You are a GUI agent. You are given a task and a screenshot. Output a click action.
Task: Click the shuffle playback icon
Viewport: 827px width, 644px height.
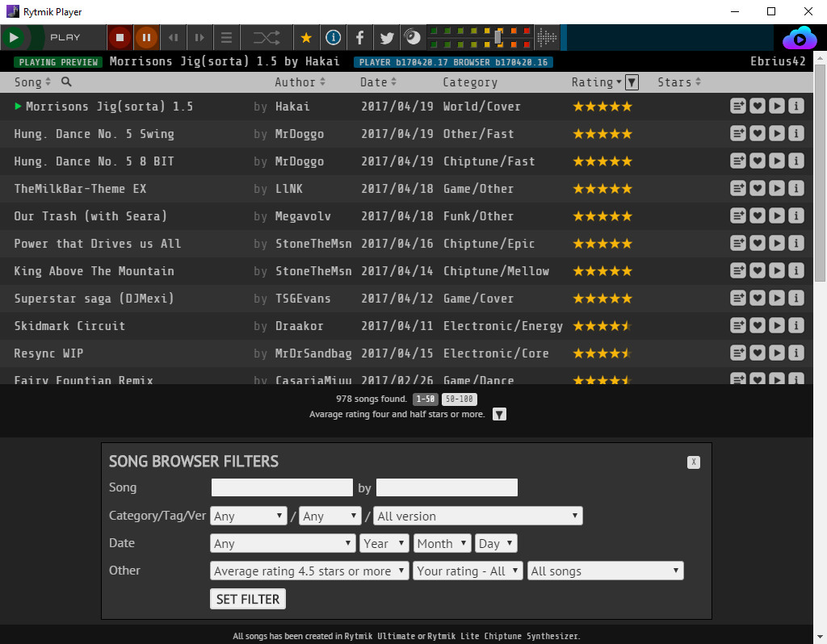tap(267, 37)
